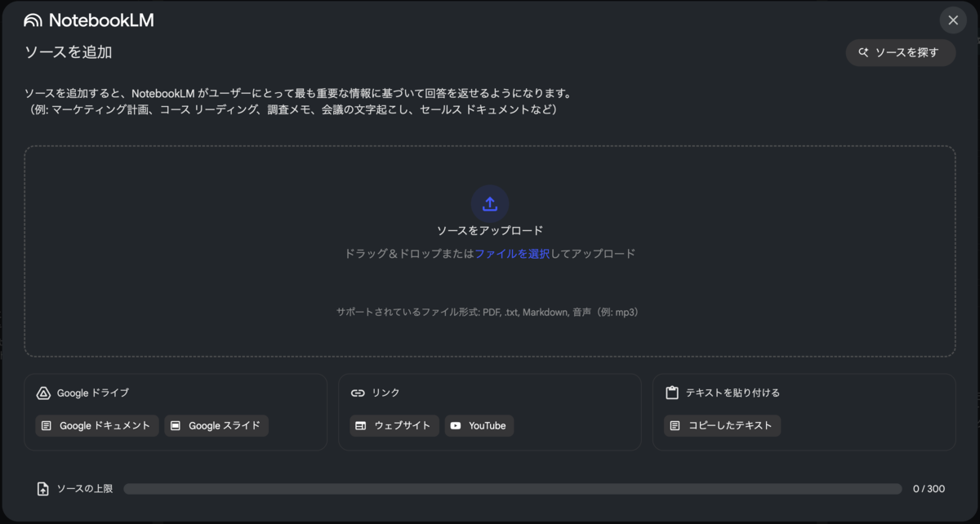980x524 pixels.
Task: Click the Google Drive triangle icon
Action: pos(44,393)
